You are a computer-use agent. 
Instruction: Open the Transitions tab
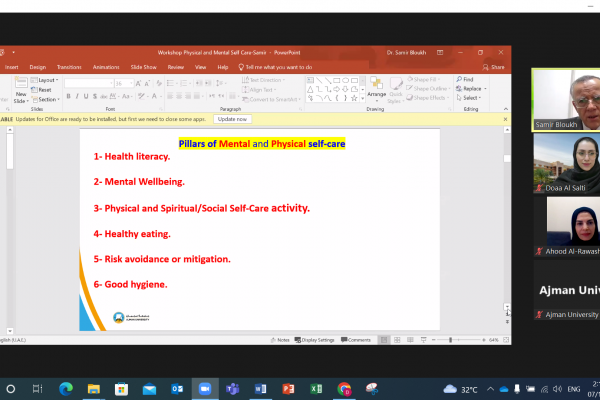point(69,67)
